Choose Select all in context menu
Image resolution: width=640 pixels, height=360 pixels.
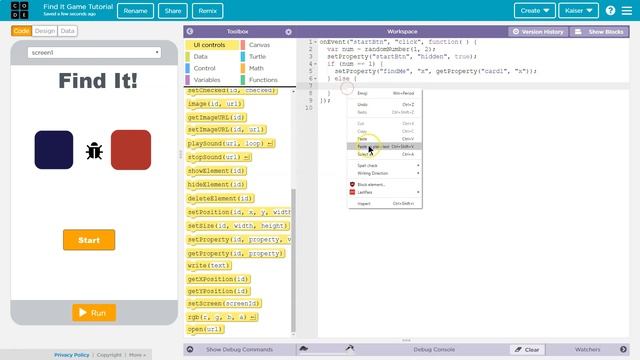[384, 154]
